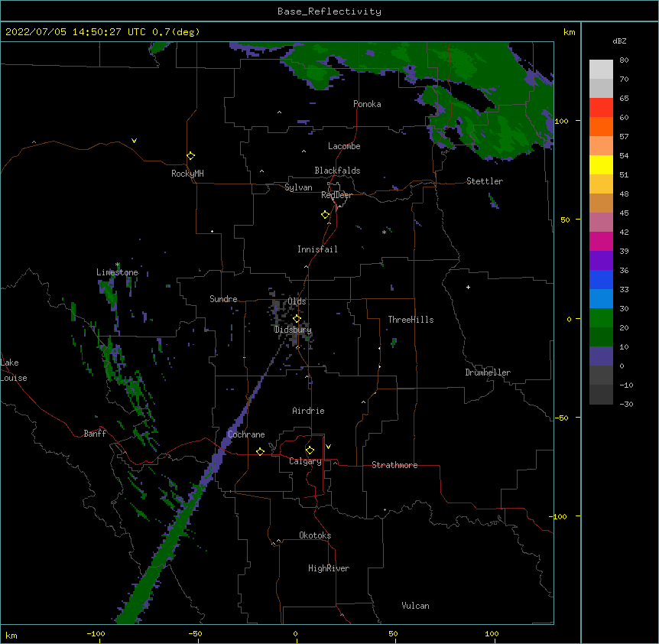Click the Blackfalds label

(337, 171)
